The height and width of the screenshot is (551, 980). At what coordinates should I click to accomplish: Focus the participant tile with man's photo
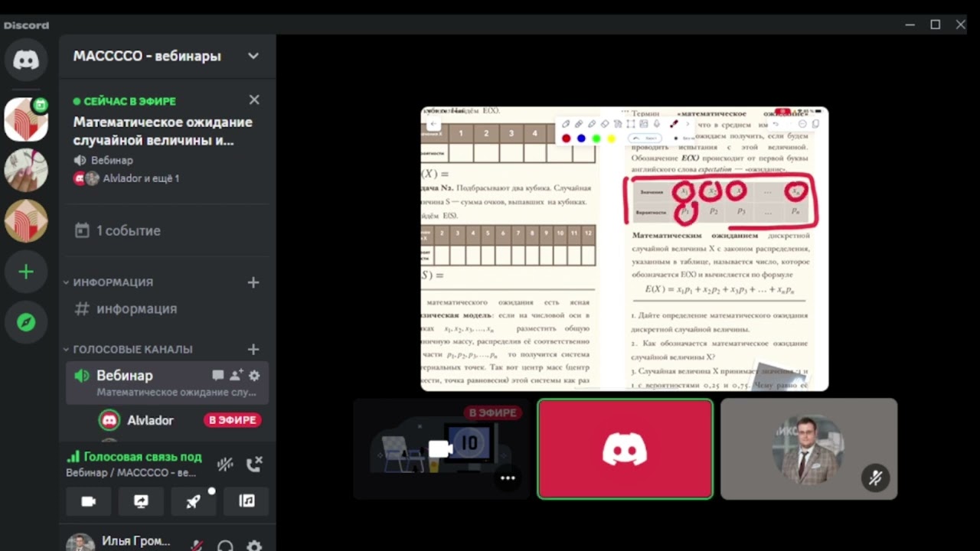(808, 448)
